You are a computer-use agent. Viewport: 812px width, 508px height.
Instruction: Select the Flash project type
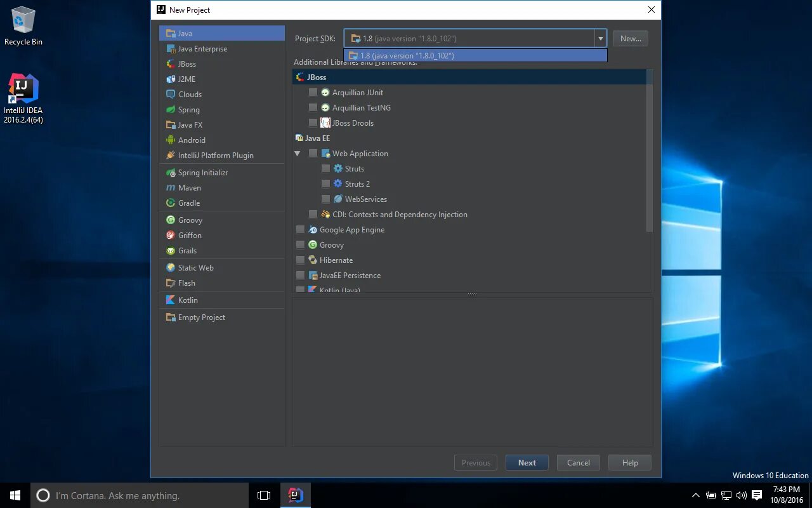coord(222,283)
